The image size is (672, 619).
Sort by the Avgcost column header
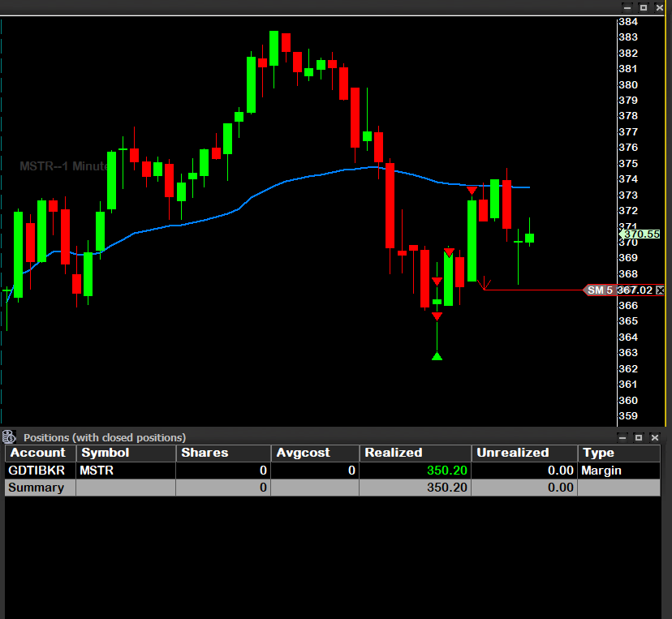coord(315,453)
